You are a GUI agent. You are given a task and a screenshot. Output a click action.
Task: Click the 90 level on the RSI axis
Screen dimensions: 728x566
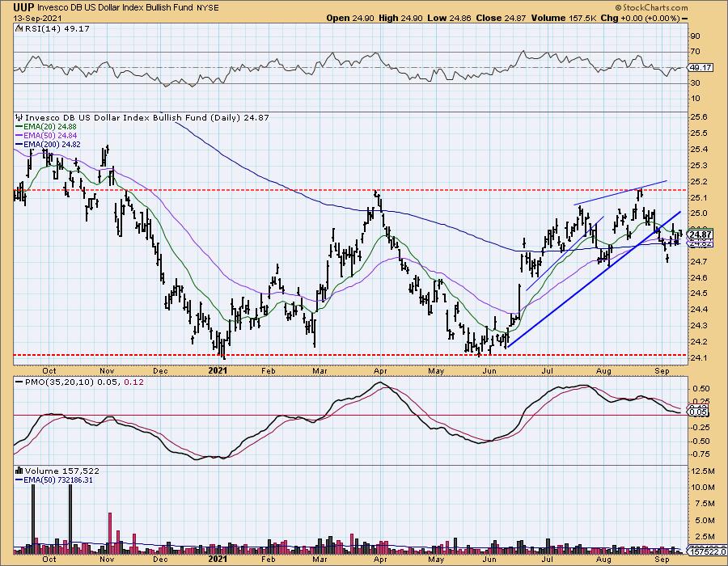tap(695, 36)
